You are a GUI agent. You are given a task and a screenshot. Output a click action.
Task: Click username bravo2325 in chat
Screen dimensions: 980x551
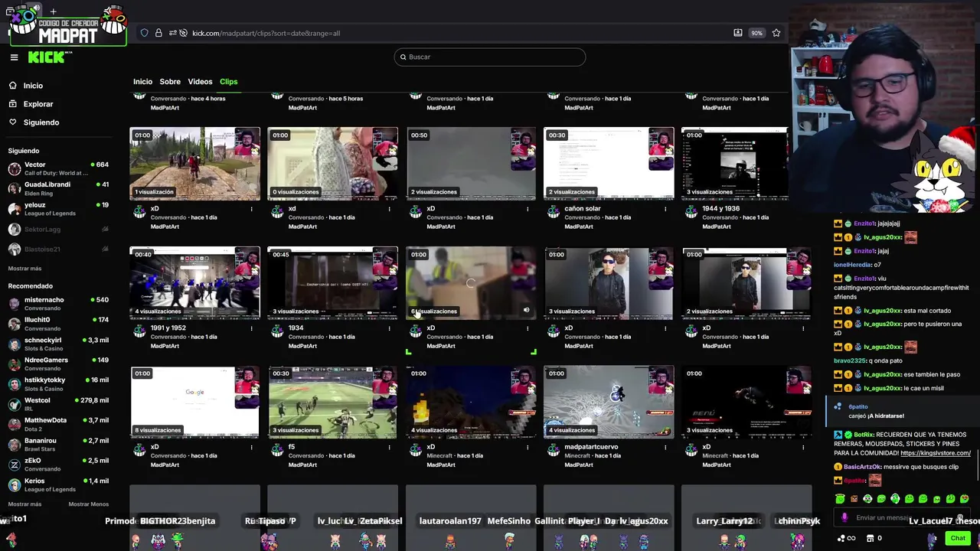[849, 360]
